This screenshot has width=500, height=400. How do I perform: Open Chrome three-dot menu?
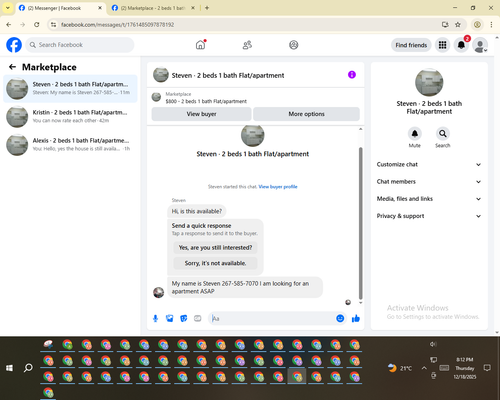tap(491, 25)
